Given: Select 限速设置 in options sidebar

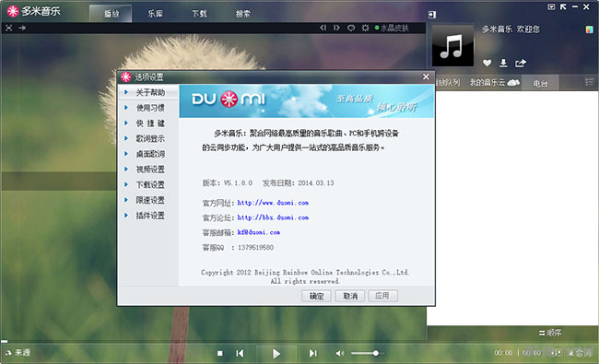Looking at the screenshot, I should 148,200.
